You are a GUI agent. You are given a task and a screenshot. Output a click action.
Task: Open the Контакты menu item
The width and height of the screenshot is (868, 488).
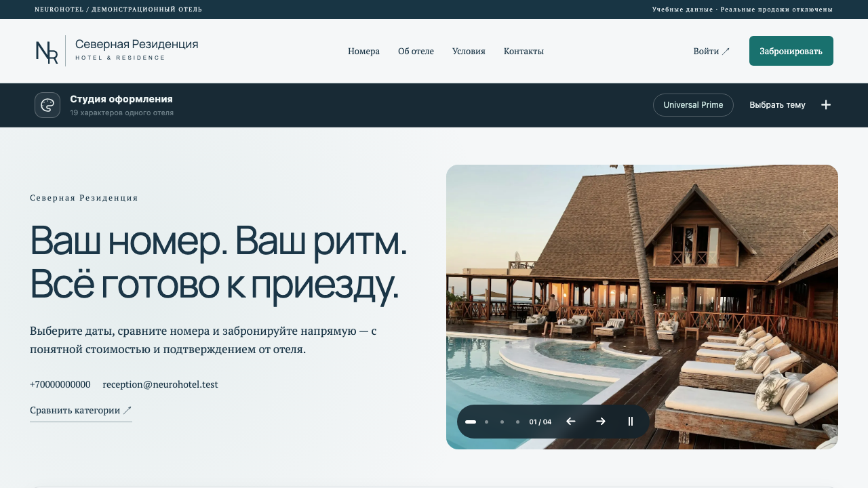pos(524,52)
